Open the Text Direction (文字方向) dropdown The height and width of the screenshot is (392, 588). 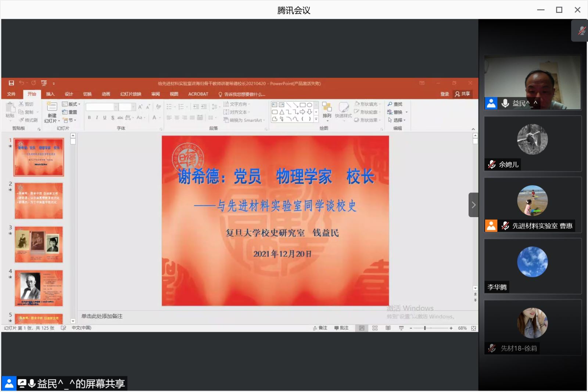tap(236, 104)
